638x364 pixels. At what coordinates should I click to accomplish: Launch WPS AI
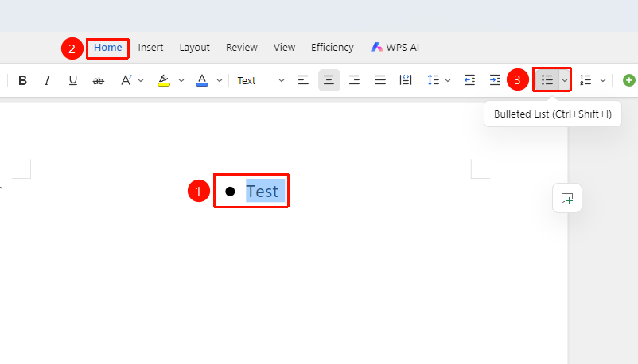395,48
